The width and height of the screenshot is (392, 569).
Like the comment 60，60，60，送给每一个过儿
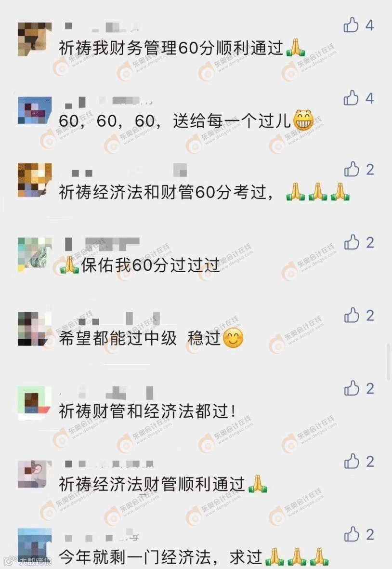click(351, 98)
